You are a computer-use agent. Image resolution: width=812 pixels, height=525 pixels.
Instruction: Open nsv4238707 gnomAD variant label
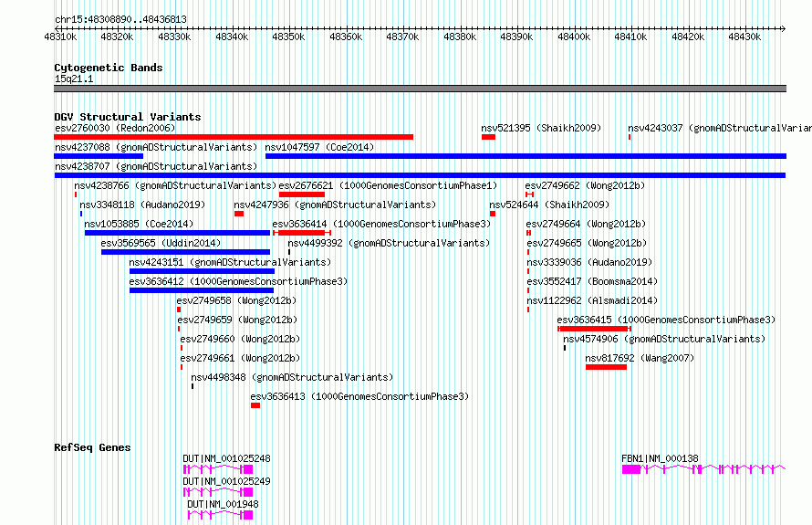pyautogui.click(x=156, y=166)
